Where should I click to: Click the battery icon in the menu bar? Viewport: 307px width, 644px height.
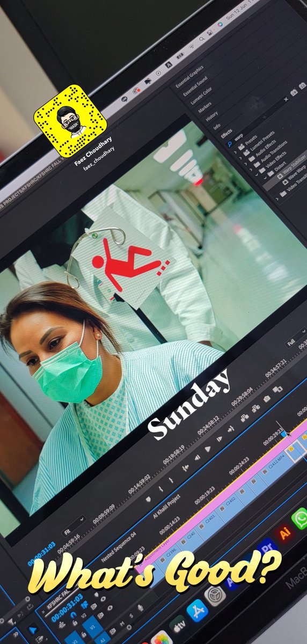coord(181,55)
